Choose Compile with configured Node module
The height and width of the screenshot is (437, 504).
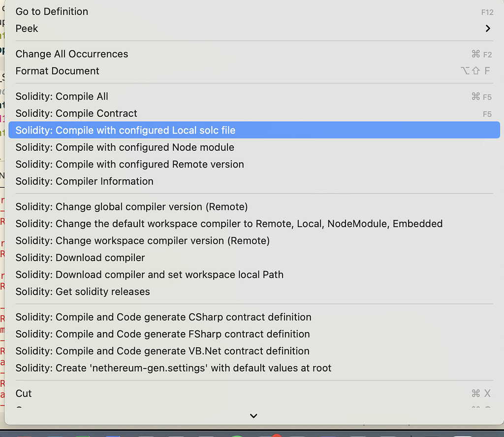(x=125, y=147)
